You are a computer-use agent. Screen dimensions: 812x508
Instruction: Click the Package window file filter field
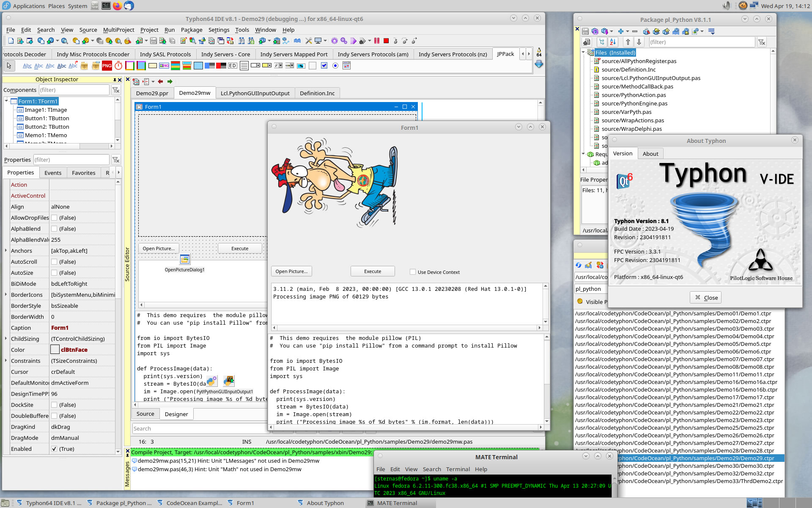point(702,42)
